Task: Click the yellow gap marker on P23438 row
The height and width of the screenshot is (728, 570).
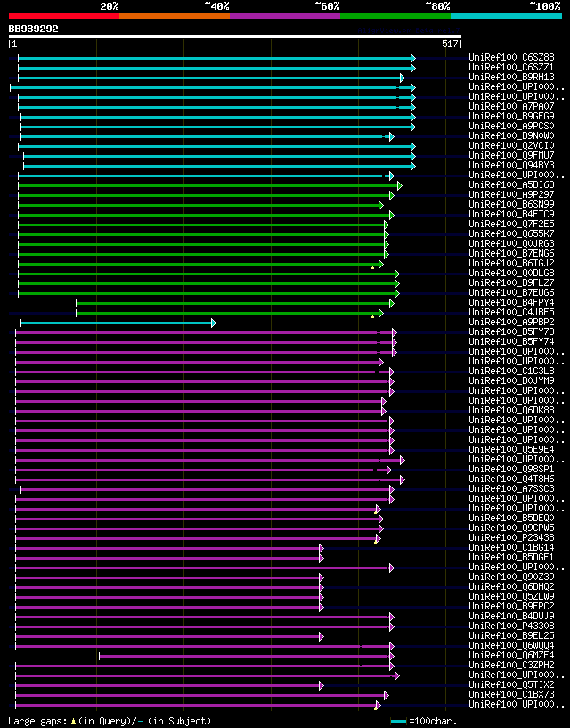Action: pos(375,542)
